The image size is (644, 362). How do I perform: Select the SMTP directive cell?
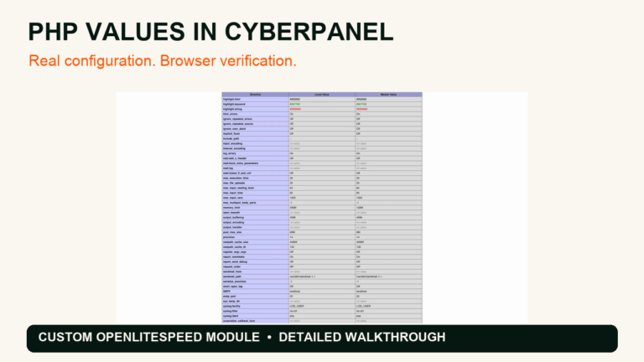click(x=256, y=292)
